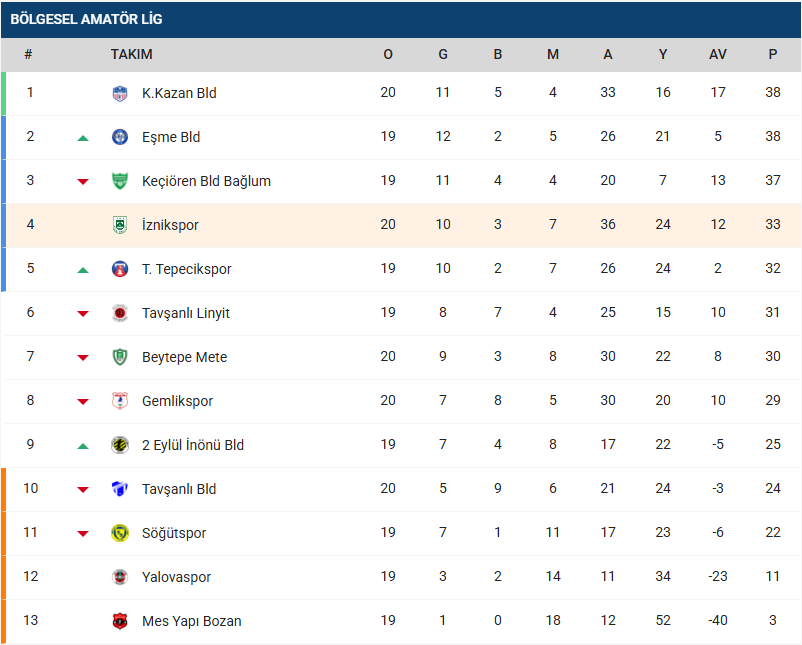Image resolution: width=802 pixels, height=645 pixels.
Task: Click the green up arrow beside Eşme Bld
Action: (x=83, y=138)
